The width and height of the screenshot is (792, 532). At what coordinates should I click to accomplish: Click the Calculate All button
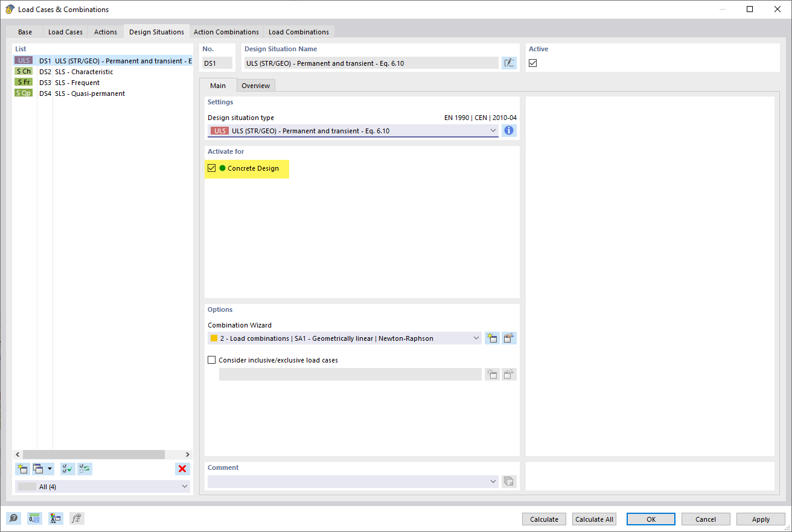pyautogui.click(x=594, y=519)
